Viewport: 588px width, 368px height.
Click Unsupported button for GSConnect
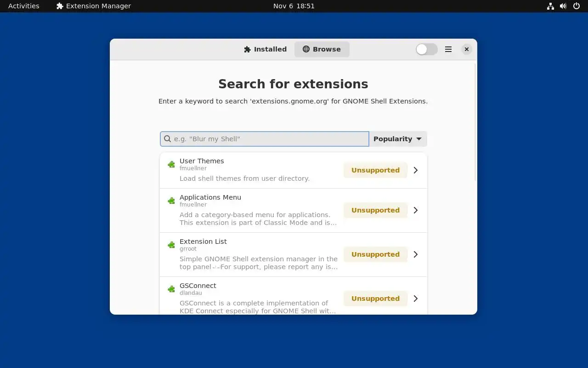tap(375, 299)
